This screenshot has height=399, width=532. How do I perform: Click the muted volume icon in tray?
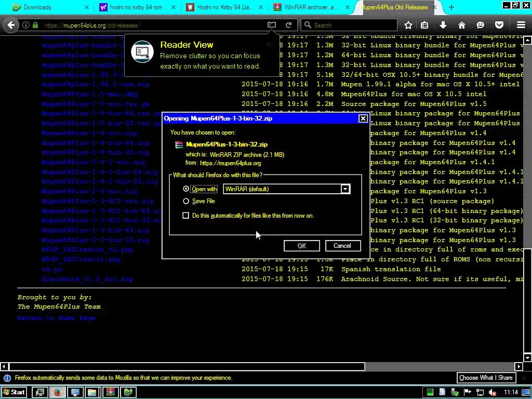(493, 392)
